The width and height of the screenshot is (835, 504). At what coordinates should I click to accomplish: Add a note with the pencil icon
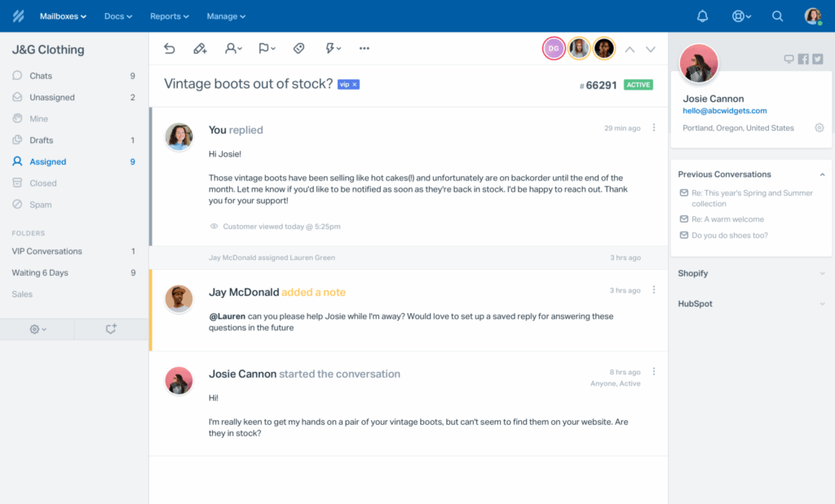(x=200, y=49)
